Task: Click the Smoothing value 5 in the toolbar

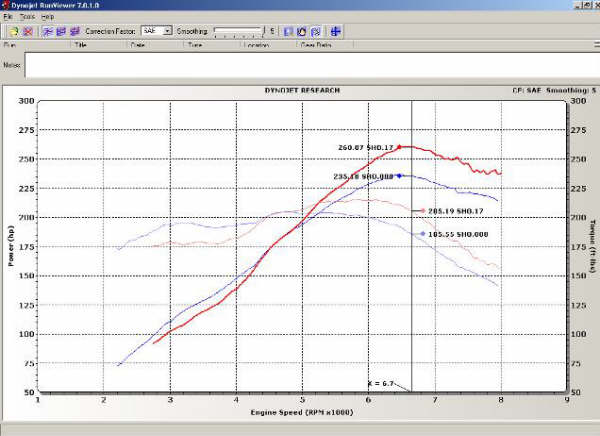Action: (272, 31)
